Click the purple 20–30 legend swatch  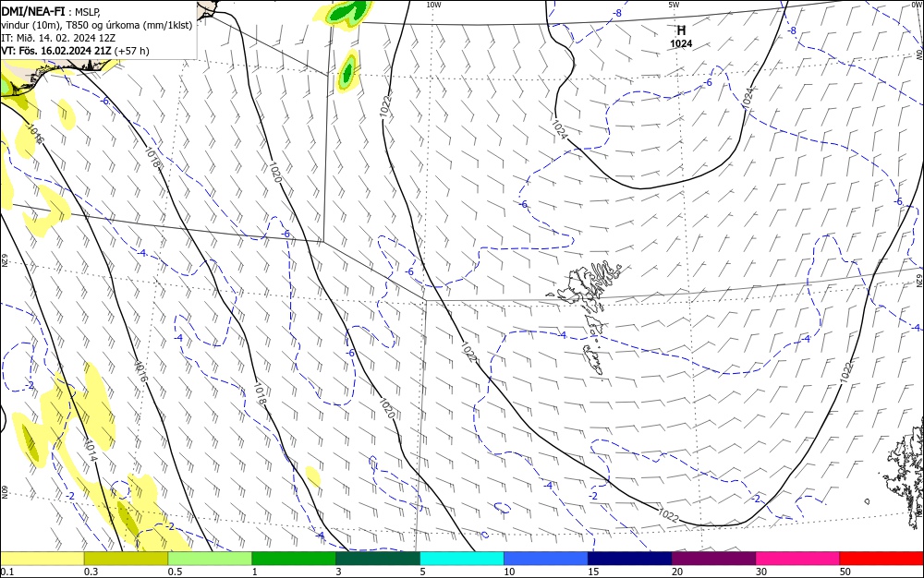(x=713, y=559)
